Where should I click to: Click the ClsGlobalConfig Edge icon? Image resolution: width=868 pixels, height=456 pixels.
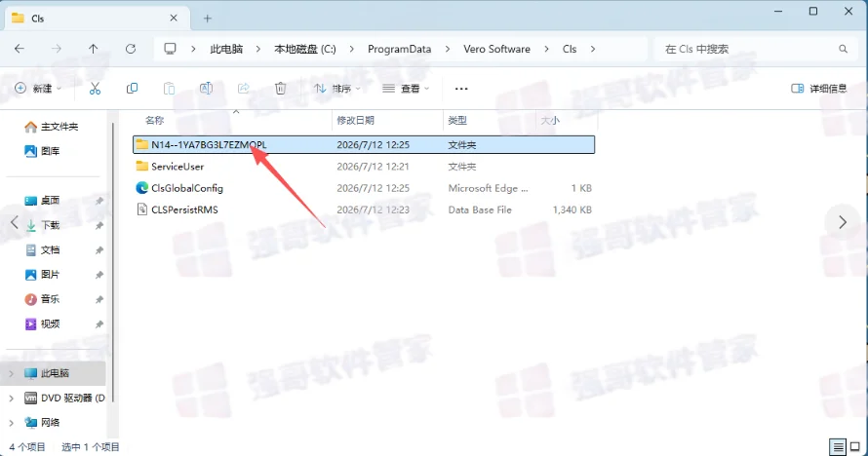pyautogui.click(x=142, y=188)
